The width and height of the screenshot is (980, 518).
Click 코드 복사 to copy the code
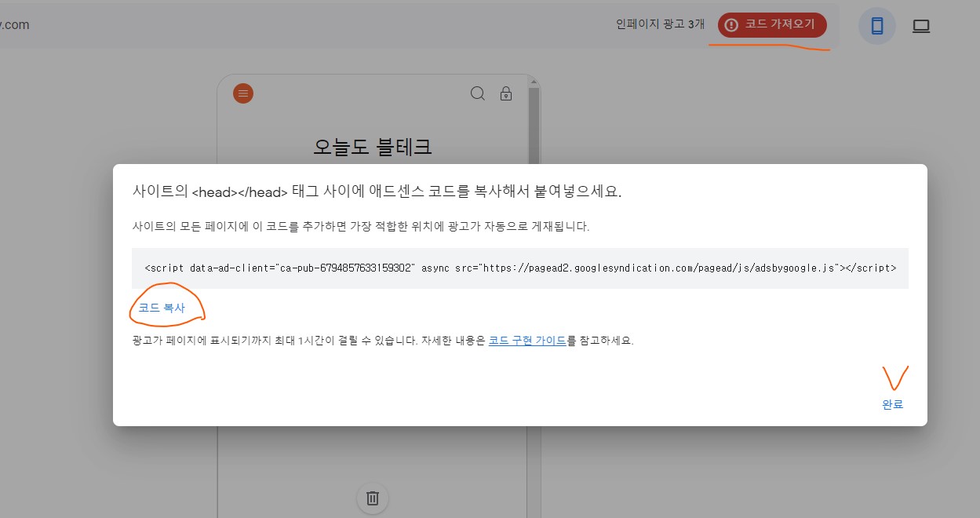point(162,308)
